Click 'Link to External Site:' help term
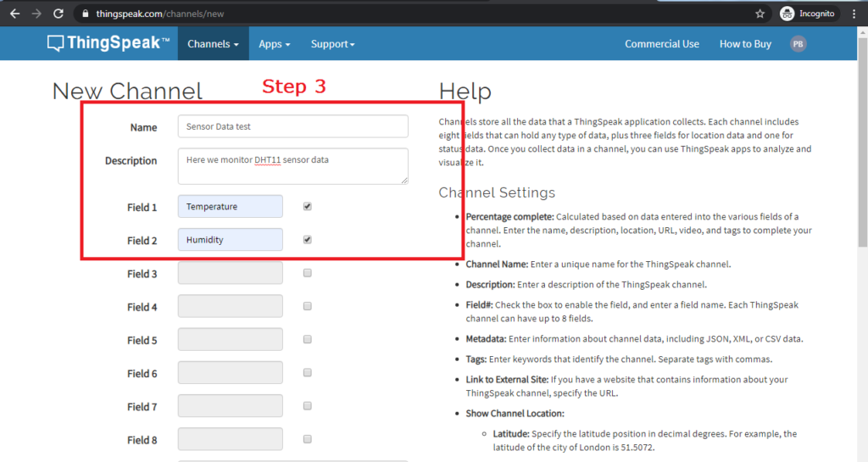 507,380
